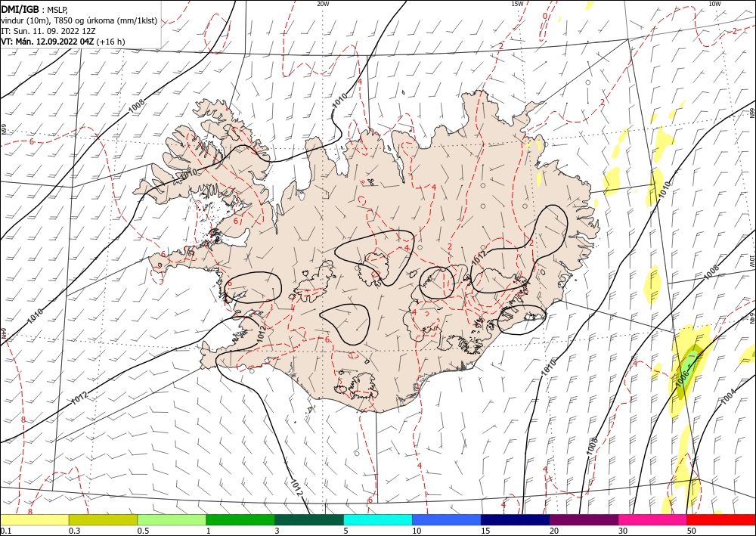Click the 'DMI/IGB : MSLP,' title text

34,10
